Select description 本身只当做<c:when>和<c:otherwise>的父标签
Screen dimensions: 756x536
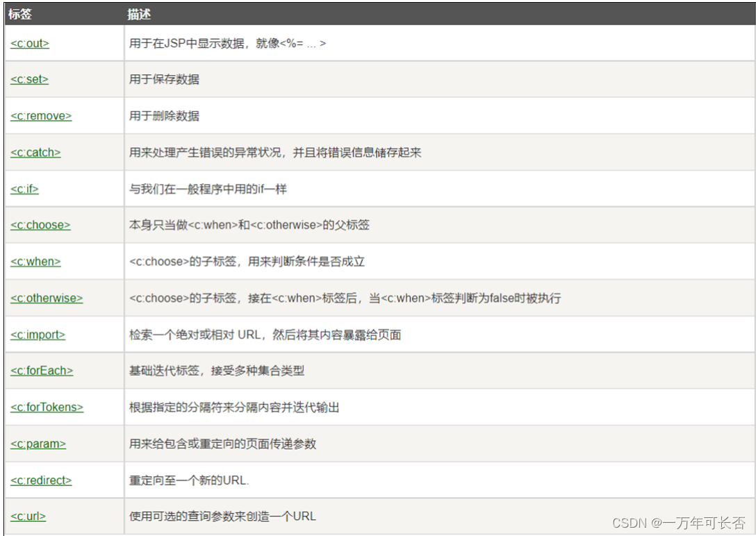249,225
